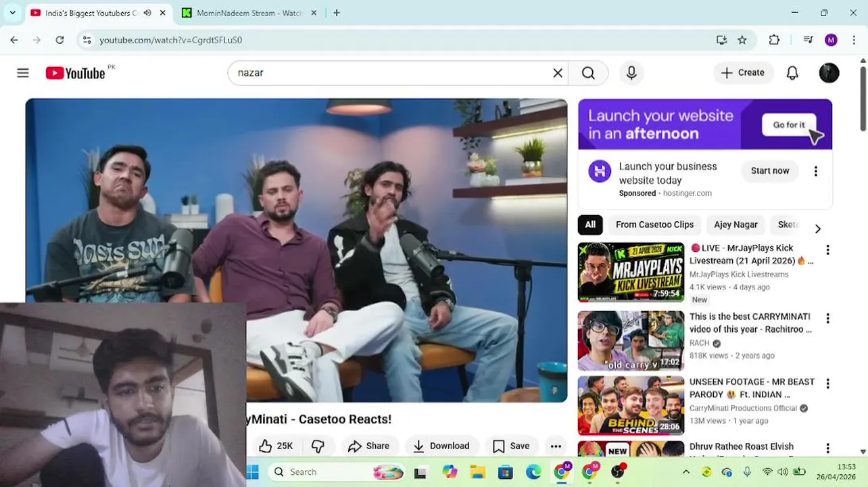Open the Copilot taskbar icon
The image size is (868, 487).
tap(450, 472)
